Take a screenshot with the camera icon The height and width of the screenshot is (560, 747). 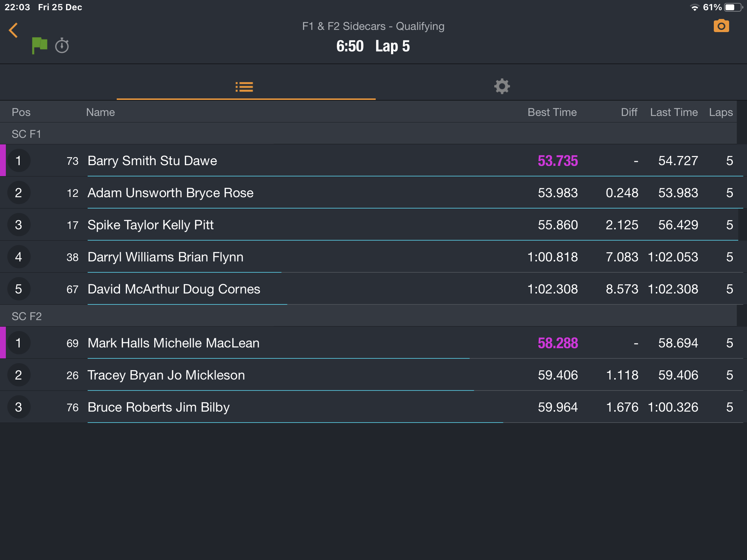721,26
